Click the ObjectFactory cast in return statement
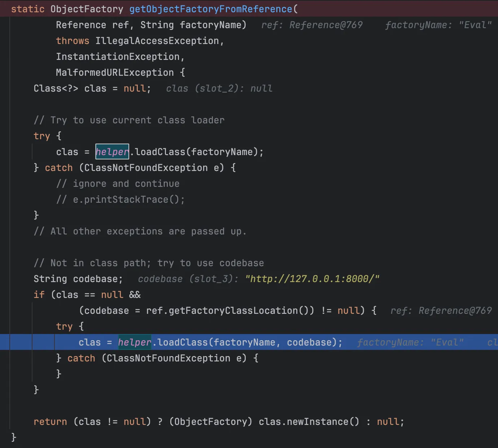The width and height of the screenshot is (498, 448). 211,422
